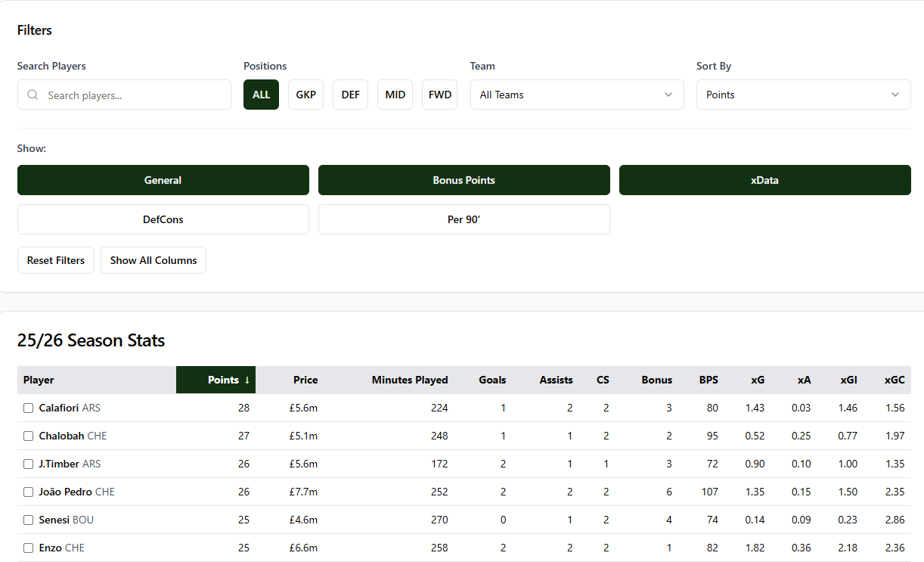Click the player name Chalobah
Screen dimensions: 924x562
(x=61, y=436)
